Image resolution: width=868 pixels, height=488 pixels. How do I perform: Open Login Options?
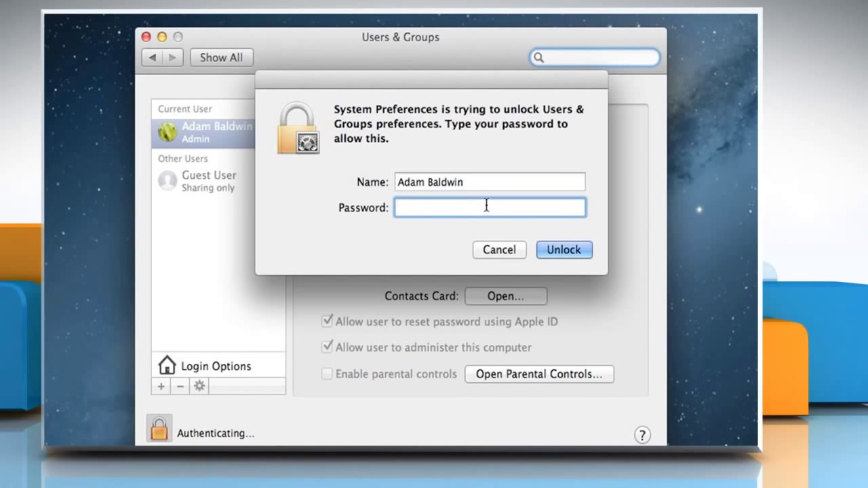218,366
